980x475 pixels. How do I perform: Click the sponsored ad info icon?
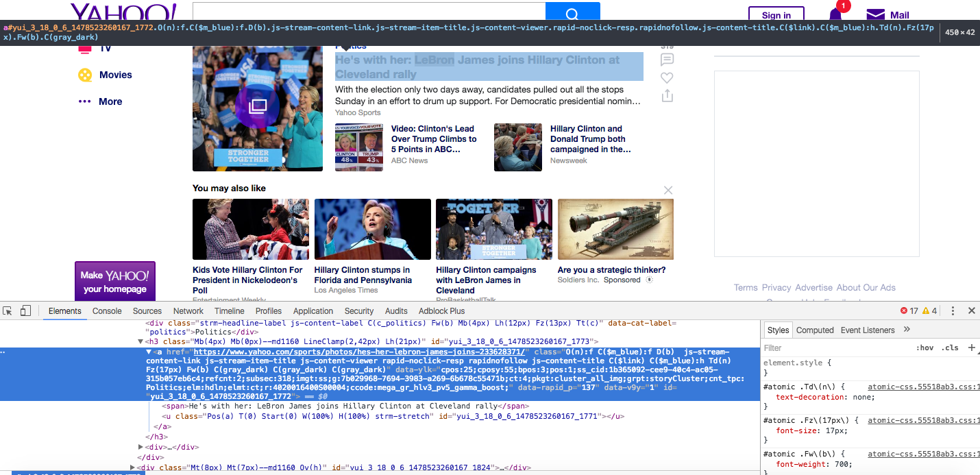[650, 280]
